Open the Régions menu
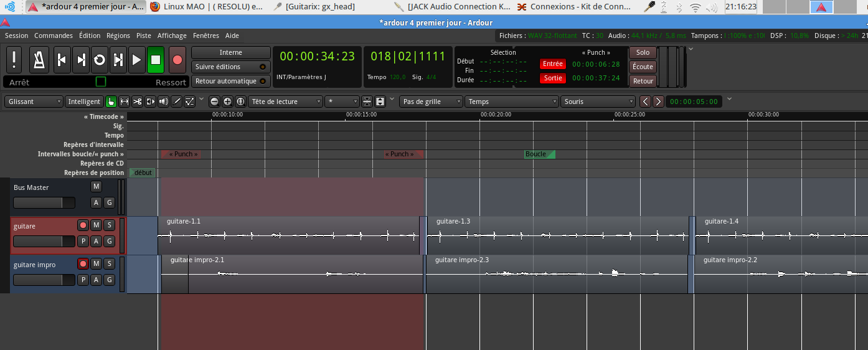Screen dimensions: 868x350 point(118,35)
